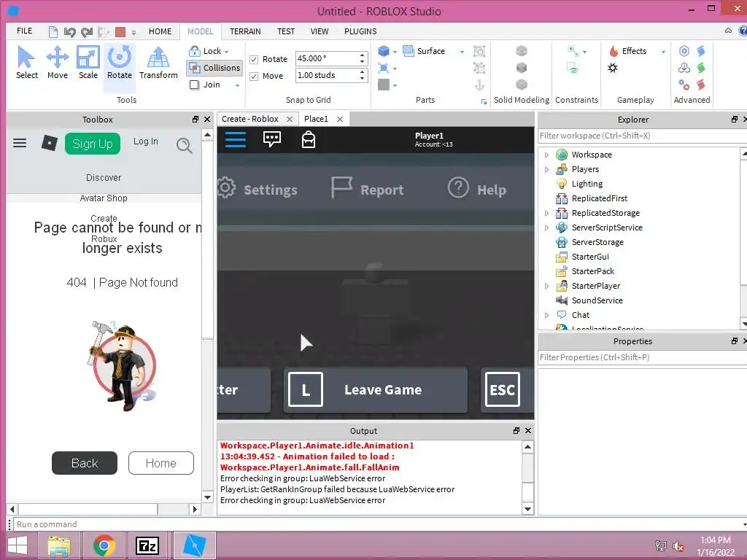The height and width of the screenshot is (560, 747).
Task: Increase the rotate angle stepper up arrow
Action: [362, 55]
